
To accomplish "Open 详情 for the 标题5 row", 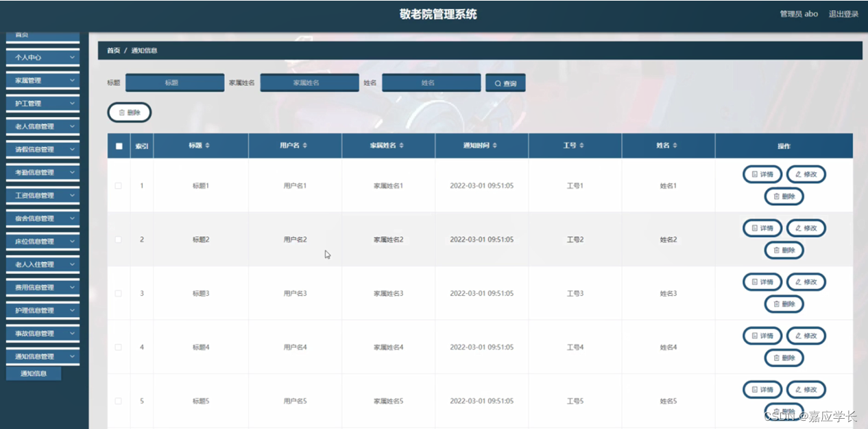I will coord(762,390).
